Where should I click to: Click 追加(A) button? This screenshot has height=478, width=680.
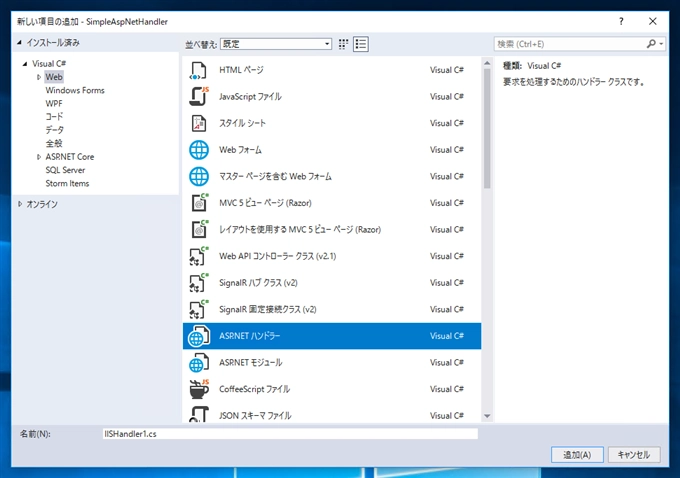577,455
